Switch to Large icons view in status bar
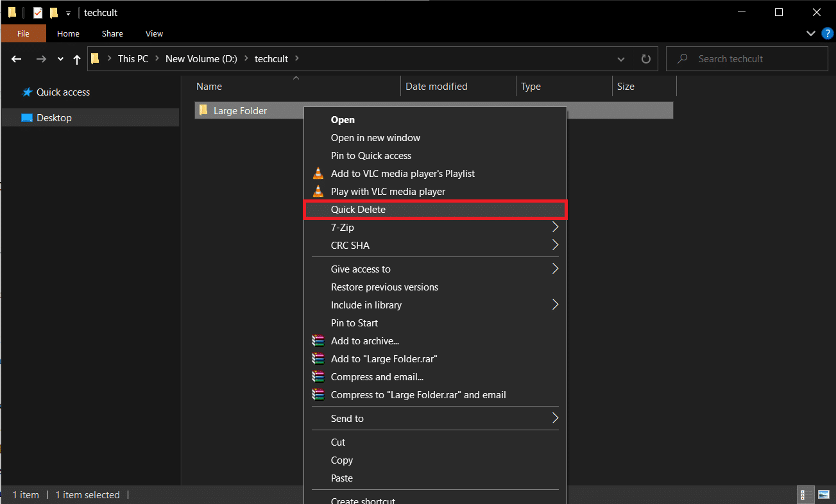The image size is (836, 504). click(x=823, y=494)
